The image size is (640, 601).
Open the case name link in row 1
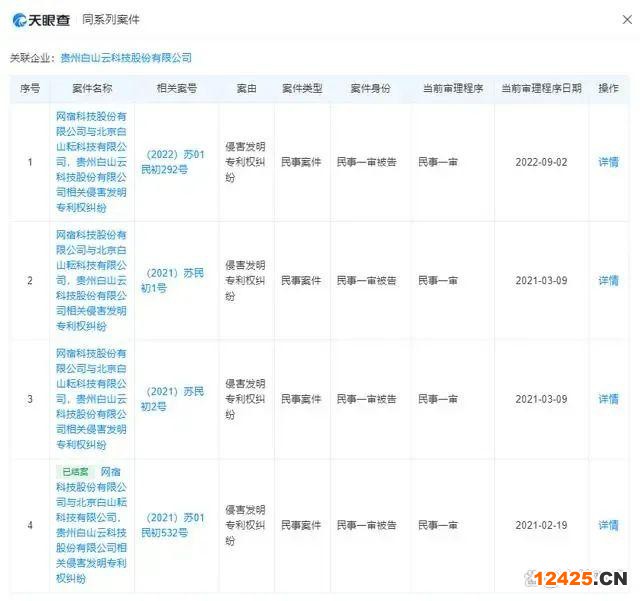(90, 162)
